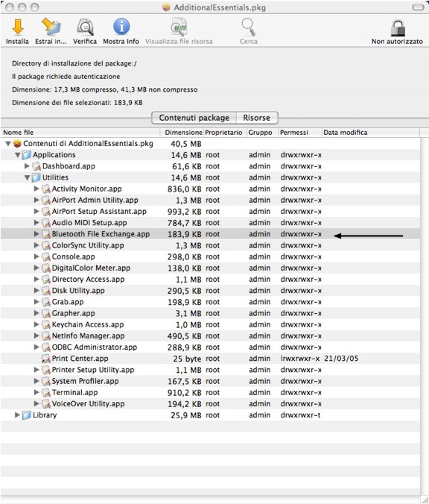
Task: Sort by Nome file column header
Action: point(80,133)
